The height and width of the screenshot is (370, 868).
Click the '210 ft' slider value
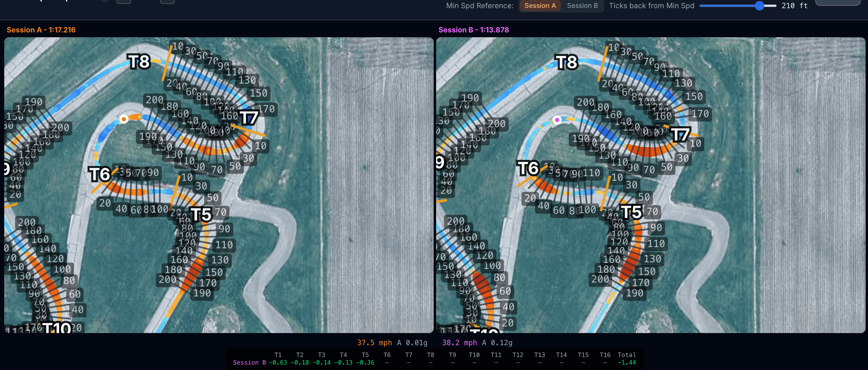point(794,6)
